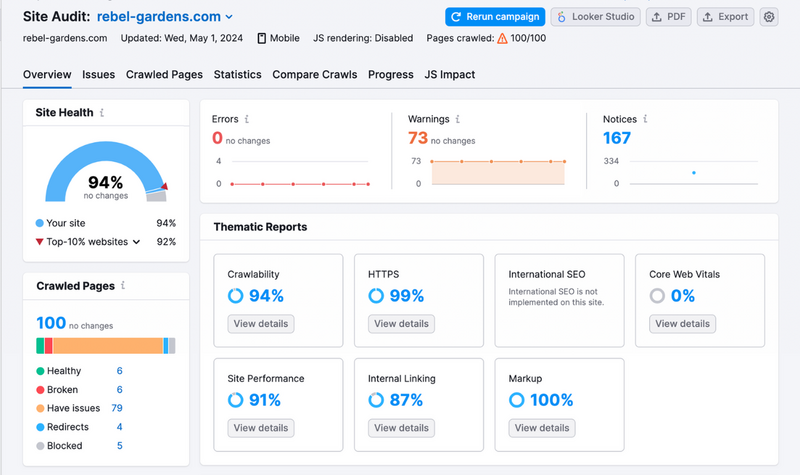Open the Compare Crawls tab
This screenshot has height=475, width=800.
pyautogui.click(x=315, y=75)
